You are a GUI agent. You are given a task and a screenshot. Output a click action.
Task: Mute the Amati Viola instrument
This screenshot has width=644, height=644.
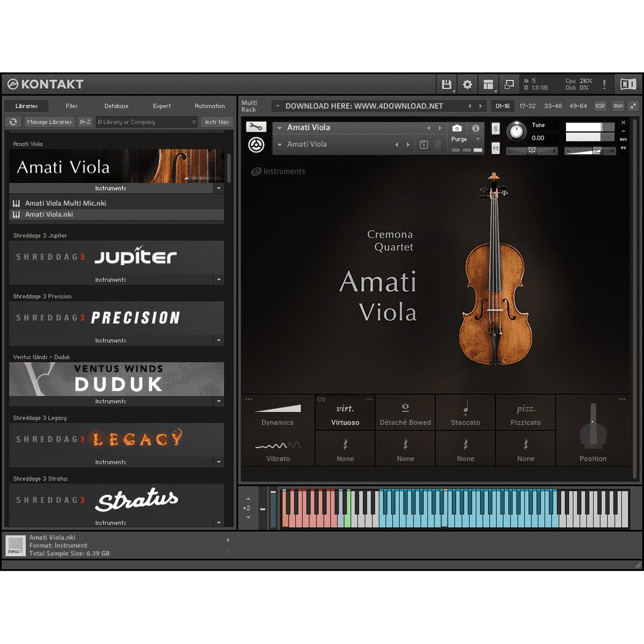495,150
